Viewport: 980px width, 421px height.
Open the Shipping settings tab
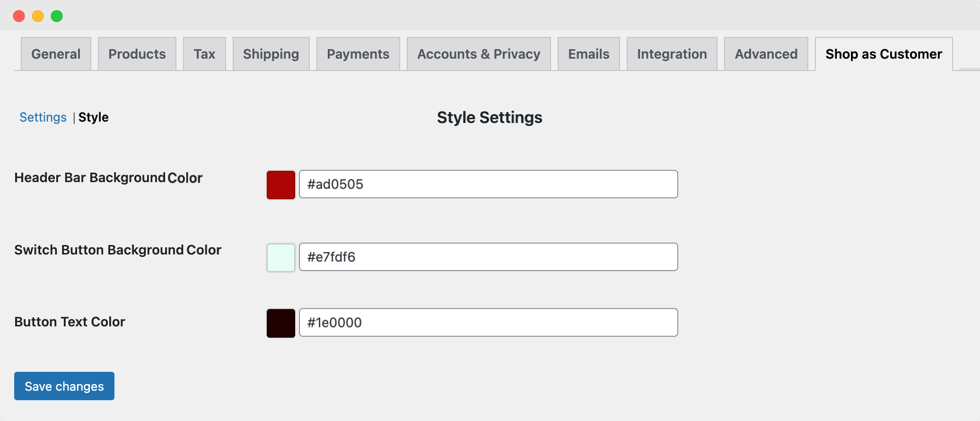[271, 54]
